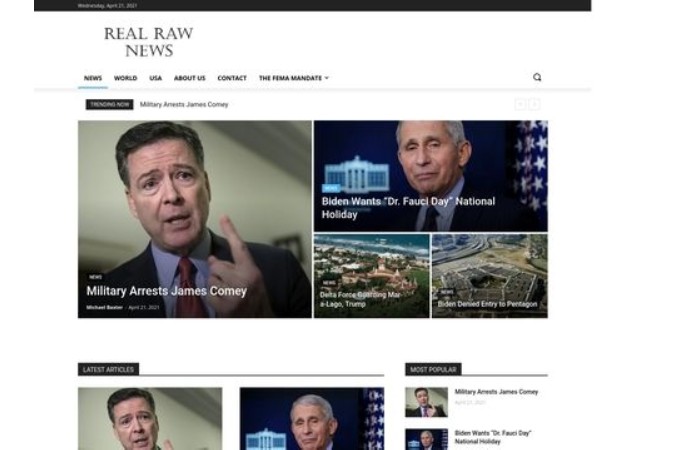
Task: Click NEWS tag on the Fauci feature
Action: coord(331,188)
